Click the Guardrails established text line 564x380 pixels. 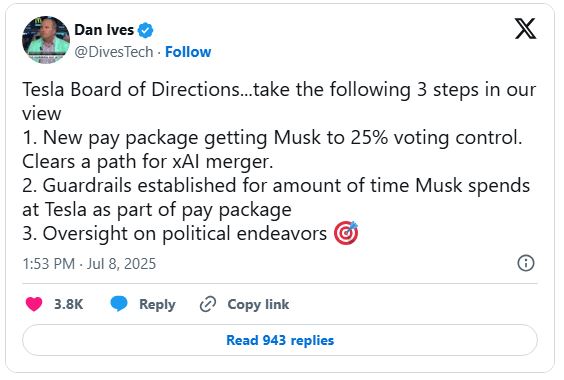coord(276,186)
